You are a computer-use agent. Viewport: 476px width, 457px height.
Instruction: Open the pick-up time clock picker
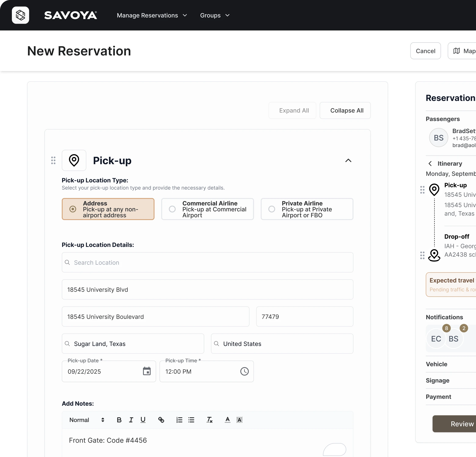click(244, 371)
